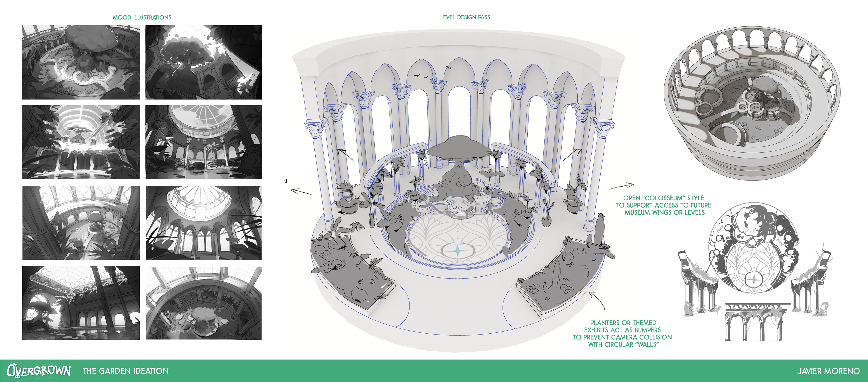The width and height of the screenshot is (868, 382).
Task: Click the open colosseum style annotation text
Action: [x=663, y=205]
